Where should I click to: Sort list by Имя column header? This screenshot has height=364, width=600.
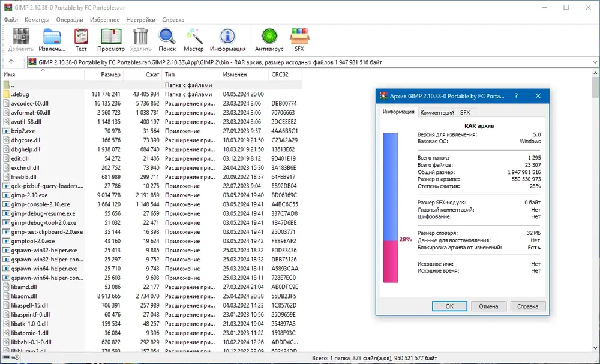tap(43, 74)
